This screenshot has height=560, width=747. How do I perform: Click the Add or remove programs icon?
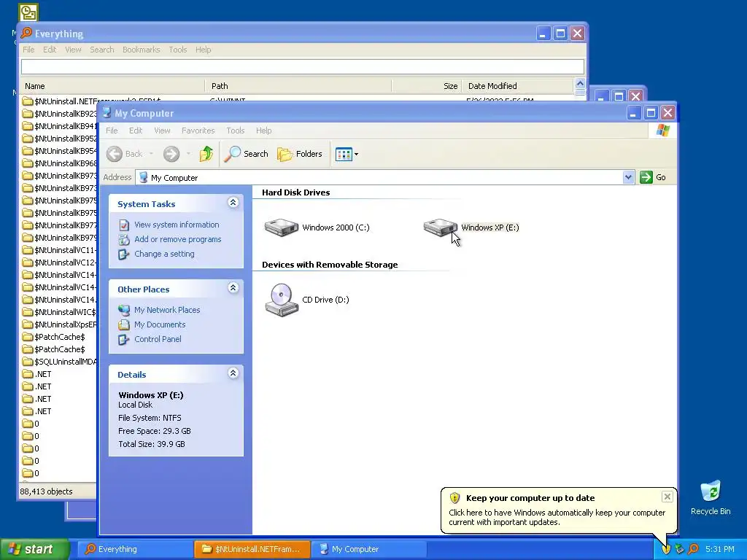[124, 239]
